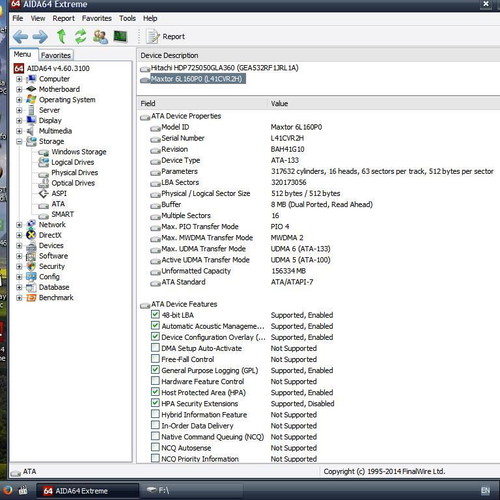Select the Hitachi HDP725050GLA360 device
500x500 pixels.
[x=224, y=68]
